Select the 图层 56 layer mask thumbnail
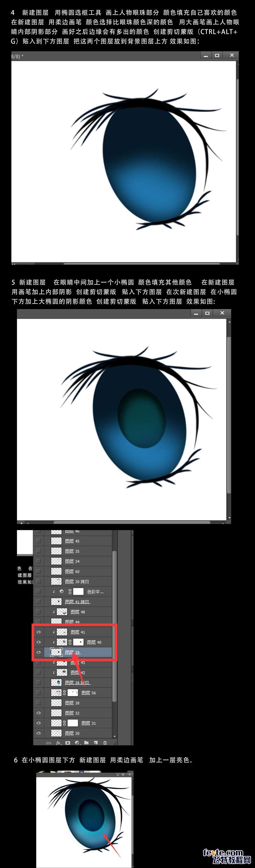This screenshot has width=255, height=868. (x=73, y=693)
